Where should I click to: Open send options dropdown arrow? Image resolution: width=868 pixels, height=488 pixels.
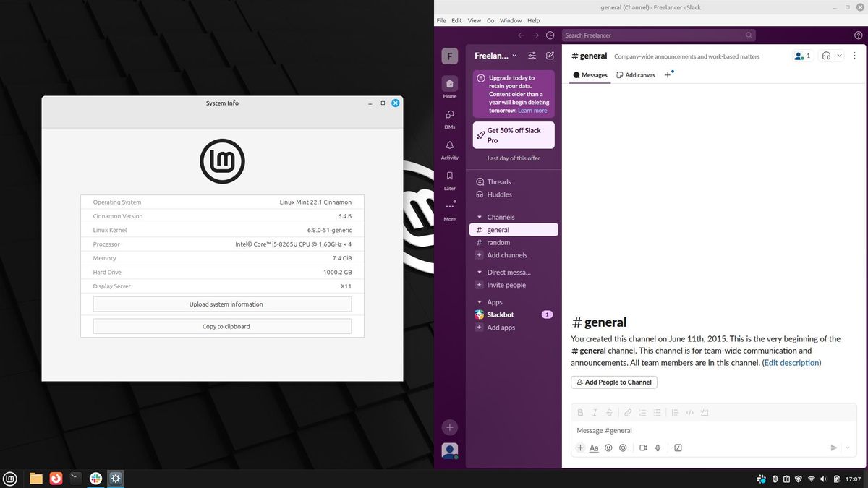click(x=847, y=448)
